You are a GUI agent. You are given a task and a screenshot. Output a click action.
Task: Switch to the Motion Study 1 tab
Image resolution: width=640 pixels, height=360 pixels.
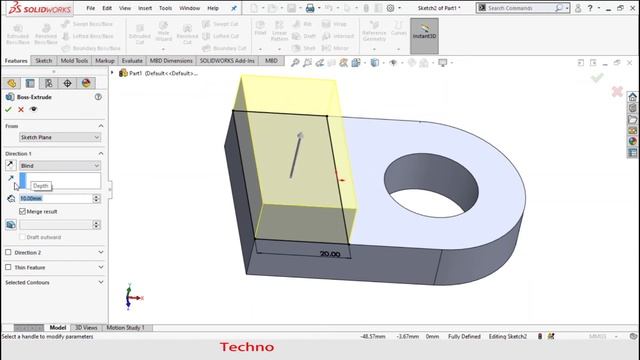[126, 327]
